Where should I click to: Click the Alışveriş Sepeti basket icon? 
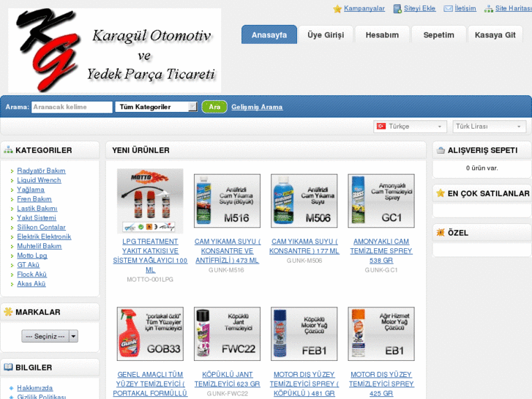441,150
